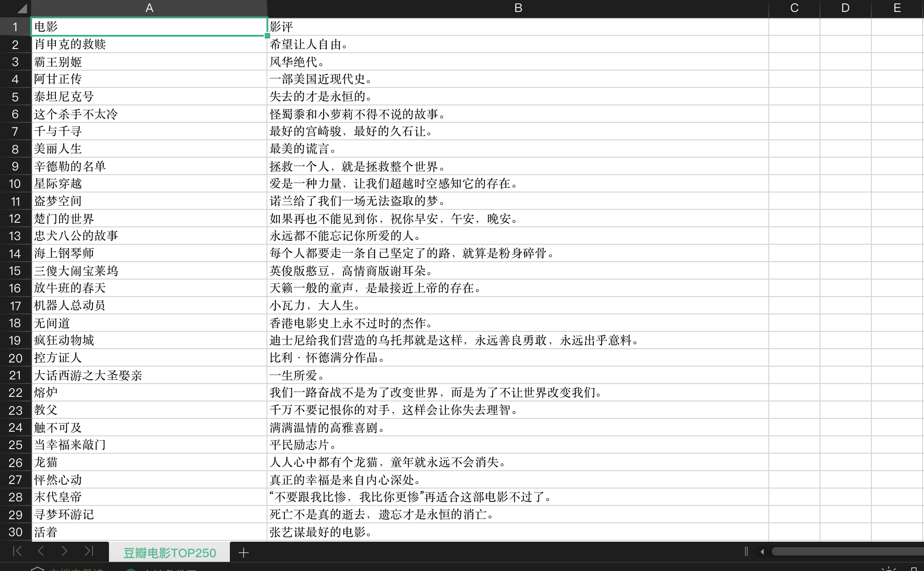Image resolution: width=924 pixels, height=571 pixels.
Task: Go to the first sheet tab
Action: pyautogui.click(x=17, y=551)
